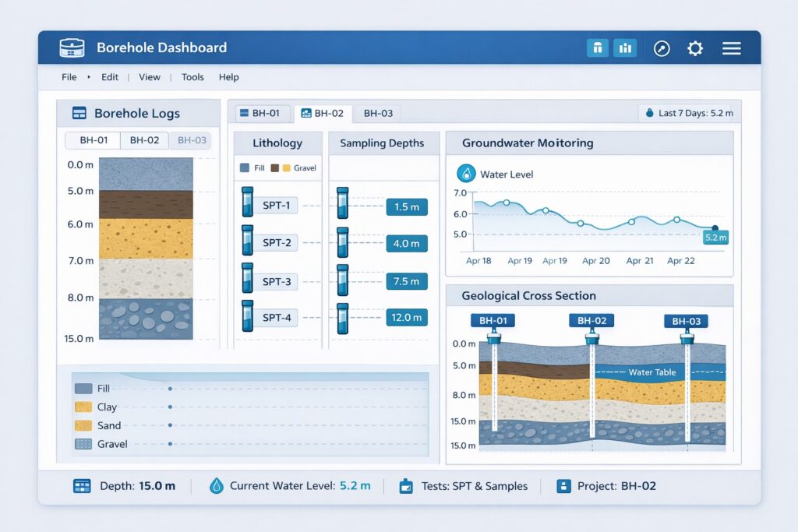Click the 5.2 m data label on chart
The image size is (798, 532).
tap(715, 238)
